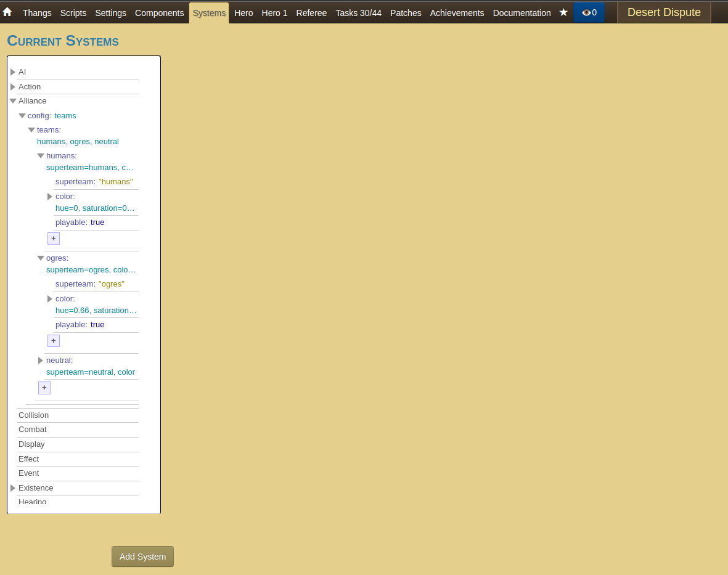Image resolution: width=728 pixels, height=575 pixels.
Task: Select the Collision system row
Action: [x=78, y=415]
